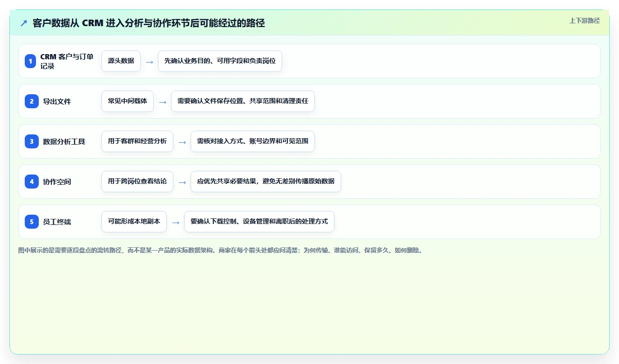Click the 用于客群和经营分析 chip
The height and width of the screenshot is (364, 619).
(x=137, y=141)
